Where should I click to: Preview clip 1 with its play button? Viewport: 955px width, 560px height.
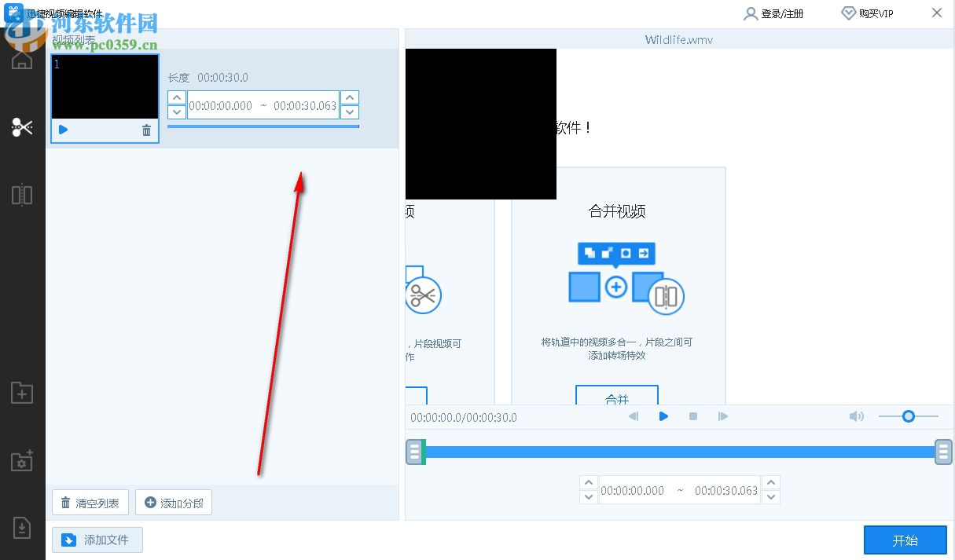(x=63, y=130)
